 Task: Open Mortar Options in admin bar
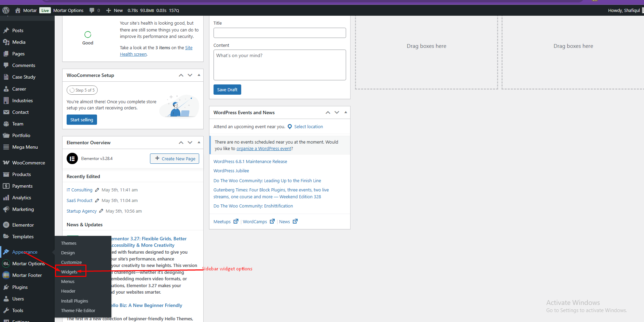coord(68,10)
